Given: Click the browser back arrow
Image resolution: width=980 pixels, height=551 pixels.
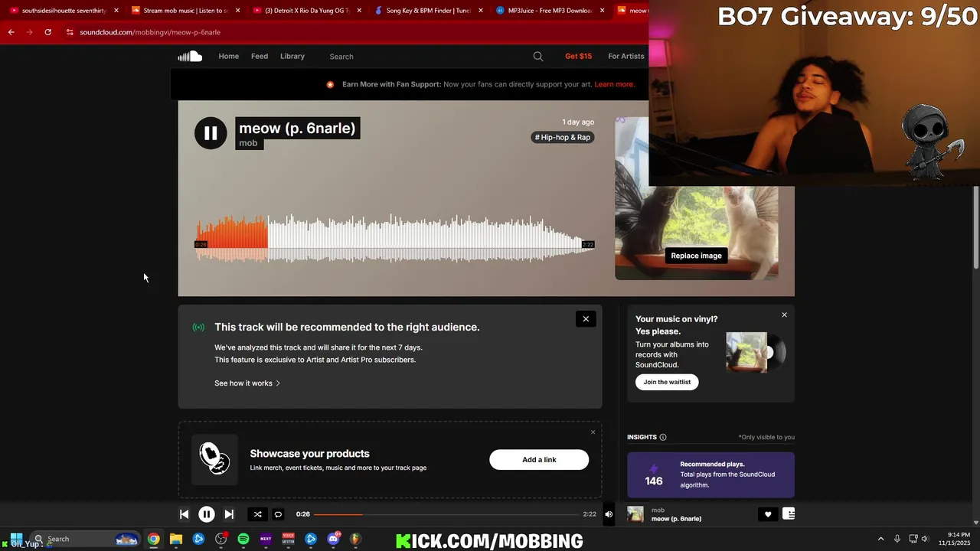Looking at the screenshot, I should (x=11, y=32).
